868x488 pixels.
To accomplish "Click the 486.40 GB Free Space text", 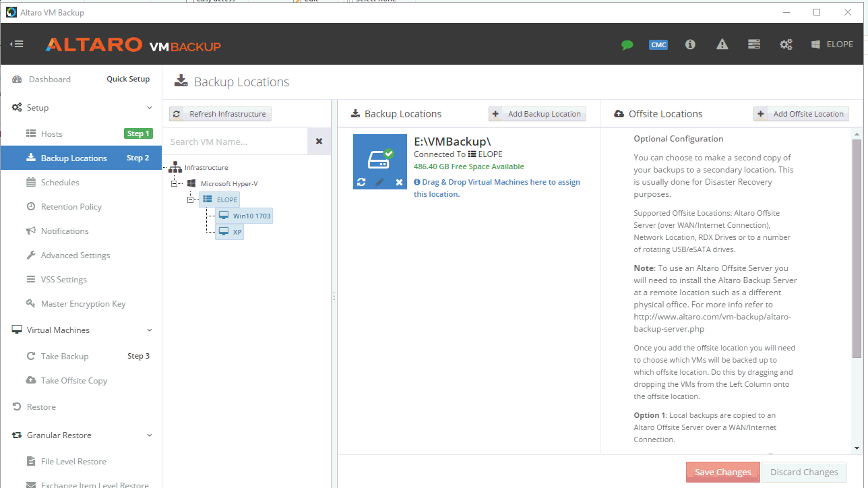I will (x=469, y=166).
